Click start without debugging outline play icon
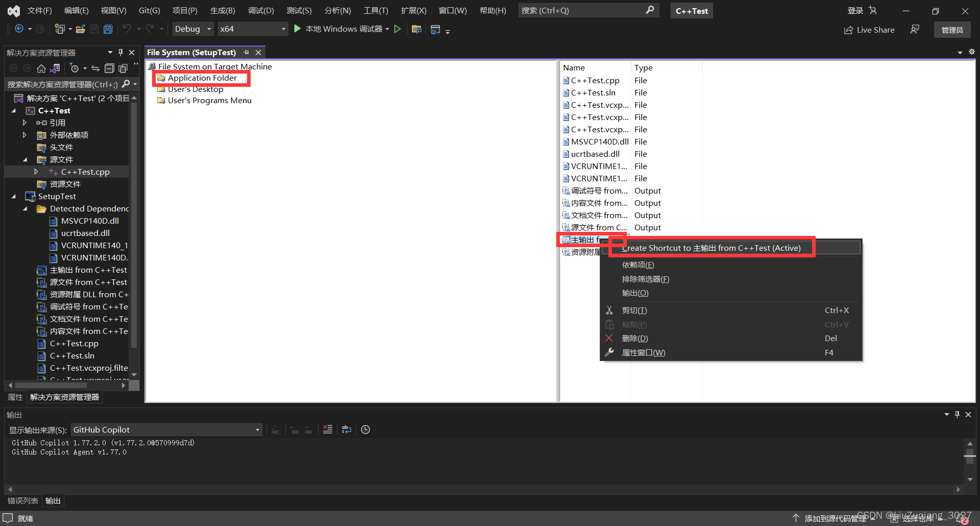 [398, 29]
